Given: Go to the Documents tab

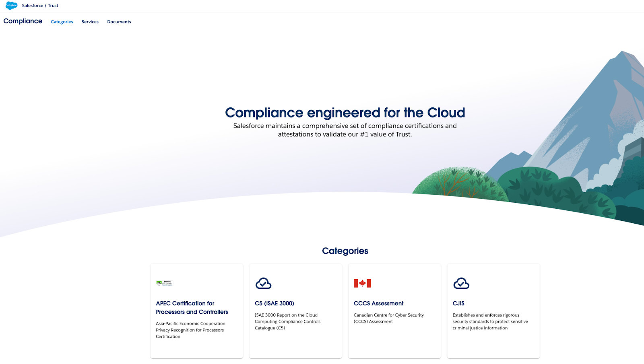Looking at the screenshot, I should click(119, 22).
